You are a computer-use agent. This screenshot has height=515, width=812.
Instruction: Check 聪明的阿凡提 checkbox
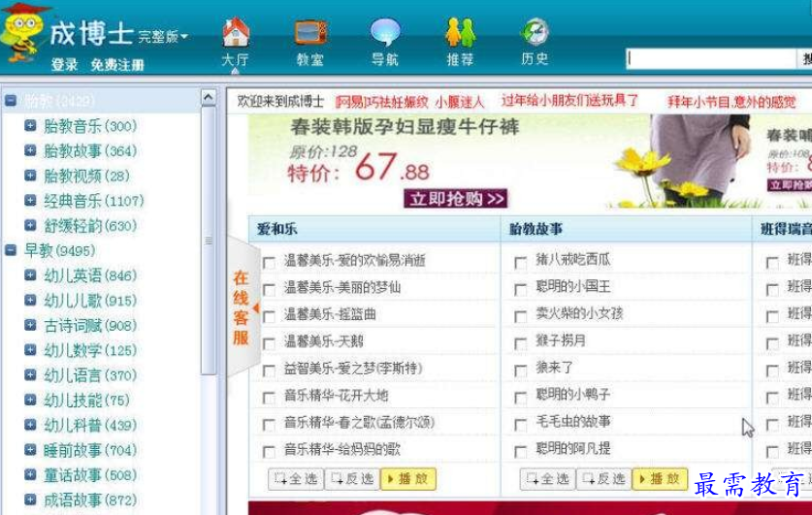pyautogui.click(x=520, y=452)
